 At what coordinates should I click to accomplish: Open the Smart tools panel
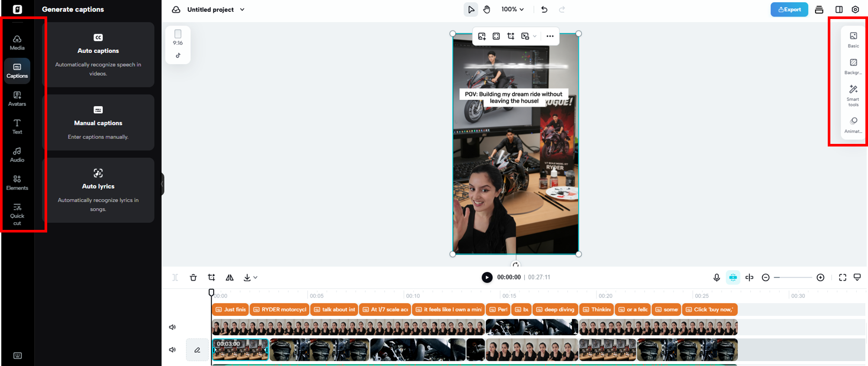pyautogui.click(x=853, y=95)
